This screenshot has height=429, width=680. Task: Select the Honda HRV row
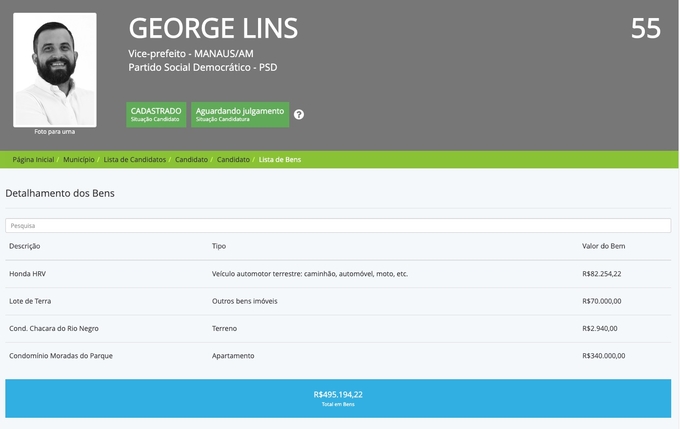tap(28, 273)
